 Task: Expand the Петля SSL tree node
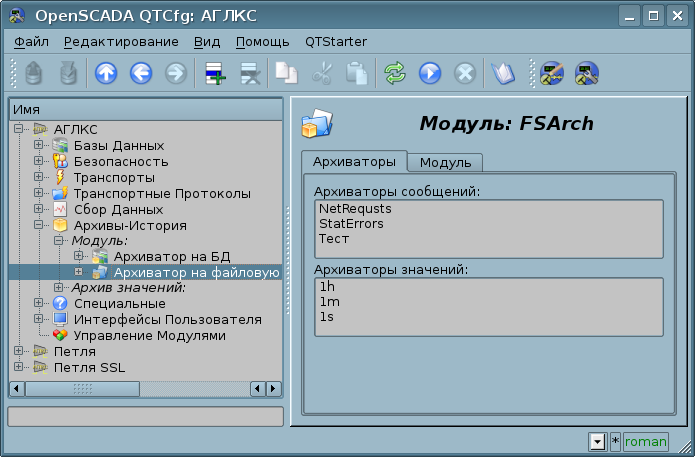(18, 367)
